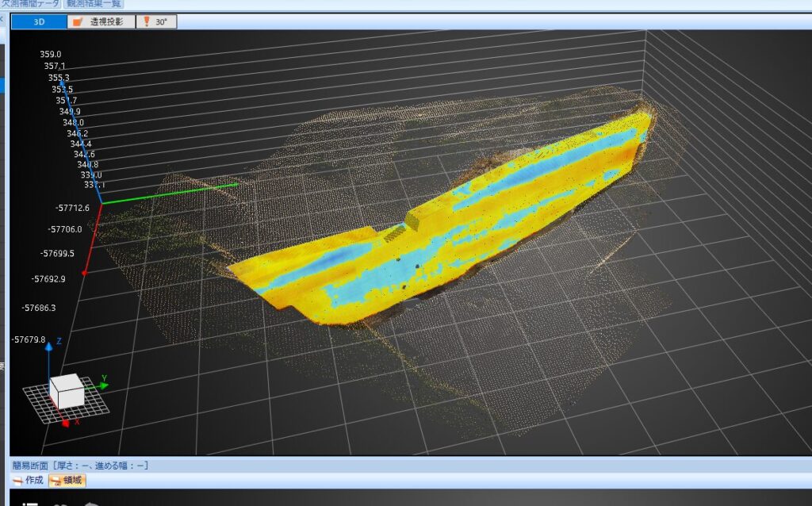Viewport: 812px width, 506px height.
Task: Click the red X-axis line at scene origin
Action: [x=93, y=237]
